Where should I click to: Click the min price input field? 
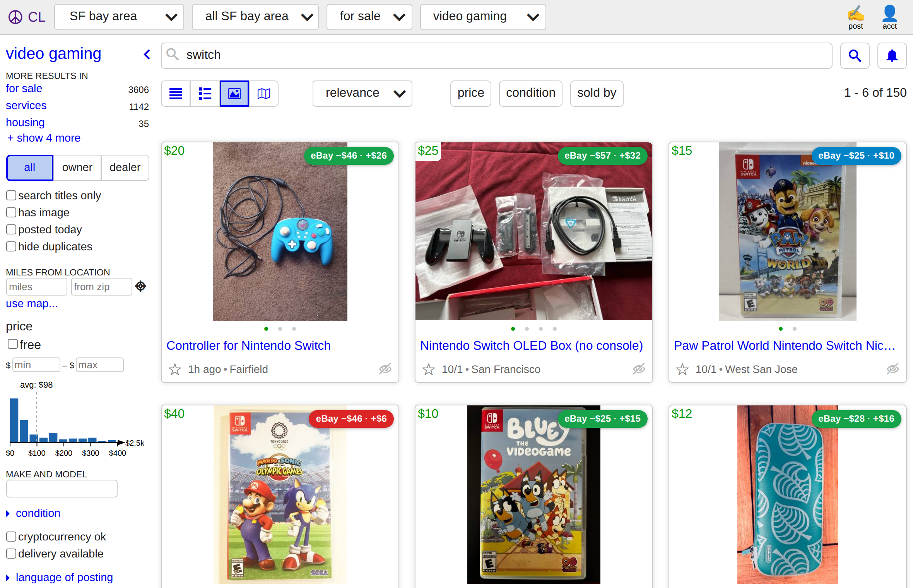[36, 365]
